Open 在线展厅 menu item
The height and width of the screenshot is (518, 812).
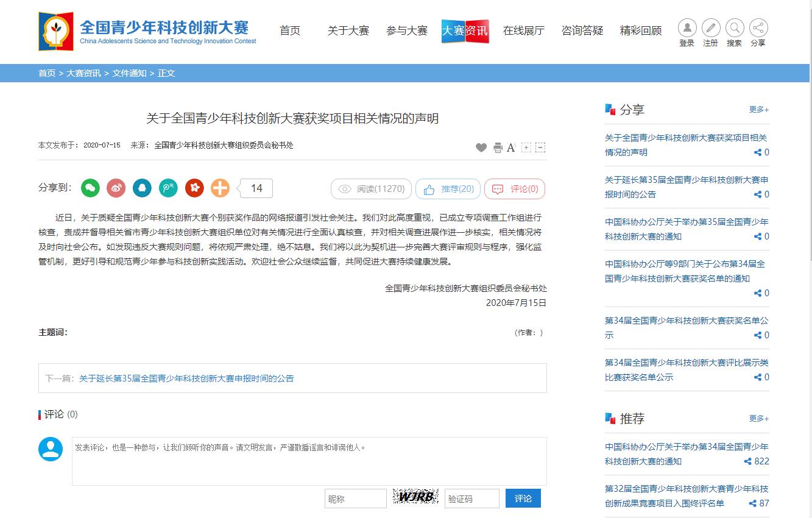pyautogui.click(x=524, y=30)
